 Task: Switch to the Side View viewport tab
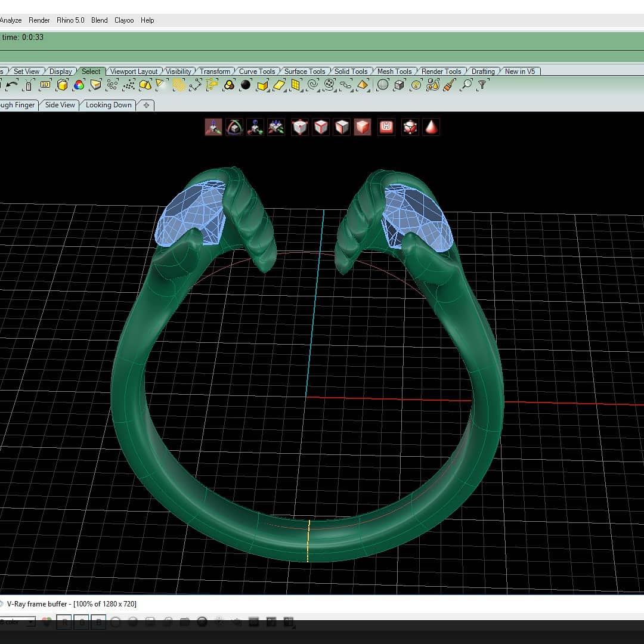pos(60,105)
